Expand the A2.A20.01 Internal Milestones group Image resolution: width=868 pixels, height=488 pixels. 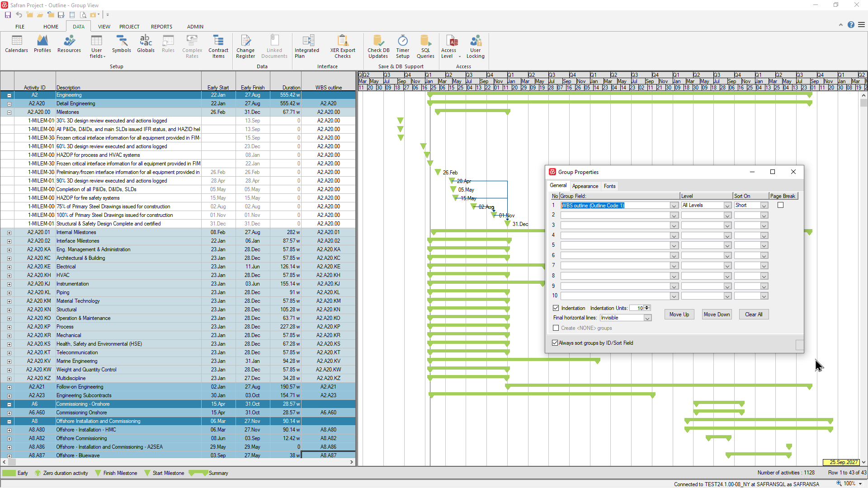[9, 233]
